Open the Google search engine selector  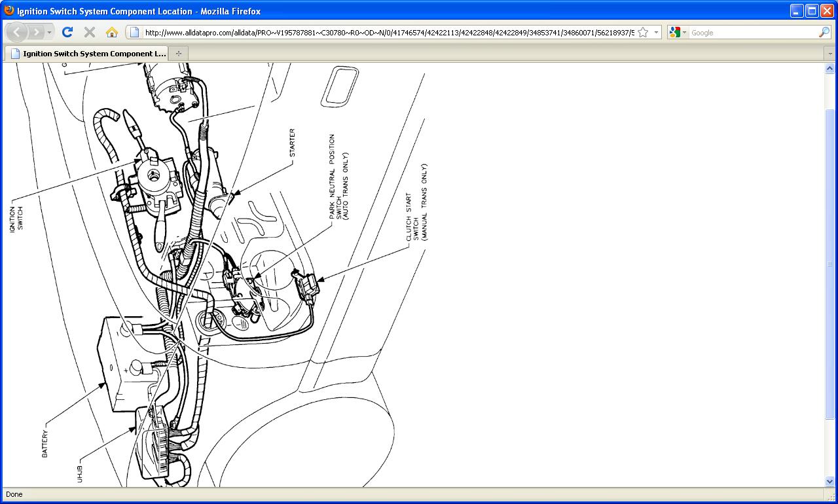click(678, 32)
